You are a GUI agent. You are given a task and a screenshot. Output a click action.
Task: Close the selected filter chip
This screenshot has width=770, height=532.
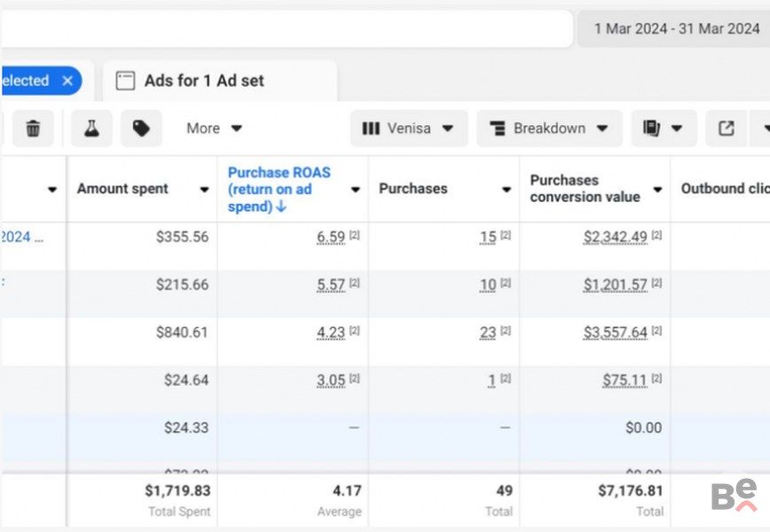pos(67,81)
